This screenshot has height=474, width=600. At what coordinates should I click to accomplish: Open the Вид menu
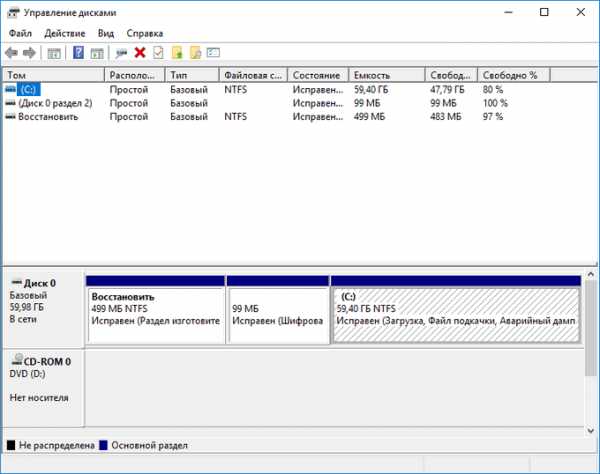point(106,33)
